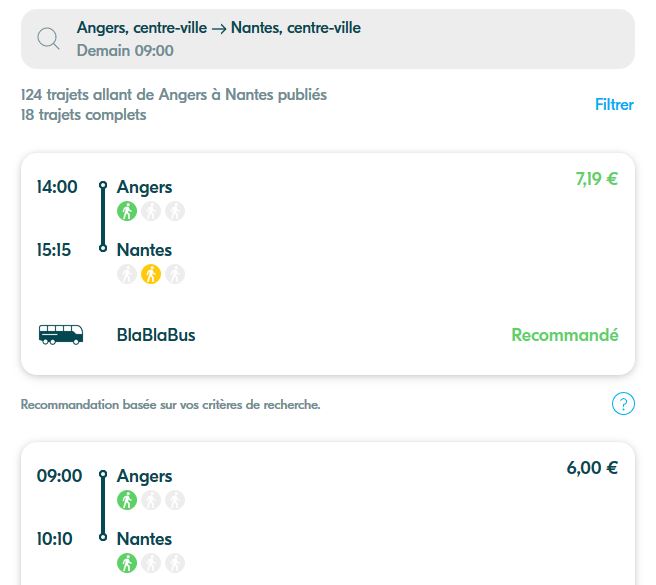Click yellow walking icon under Nantes 15:15
This screenshot has height=585, width=656.
151,274
